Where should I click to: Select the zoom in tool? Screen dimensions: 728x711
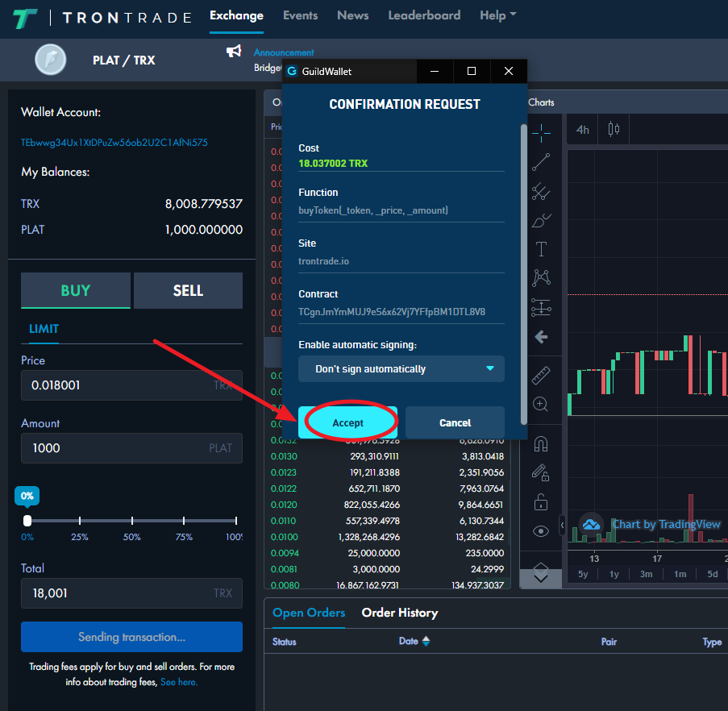540,404
